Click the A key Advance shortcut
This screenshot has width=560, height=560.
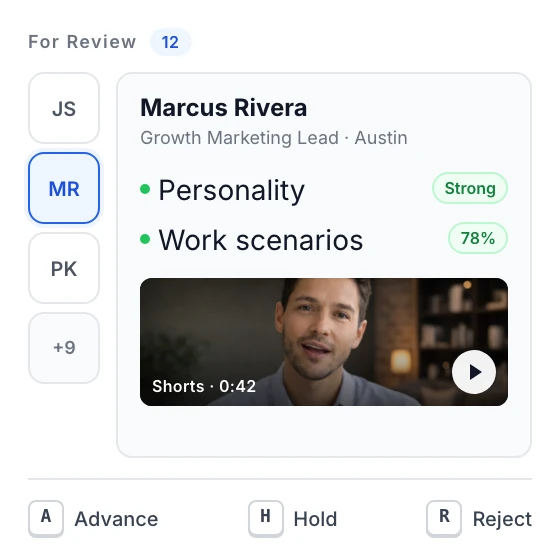pyautogui.click(x=46, y=518)
